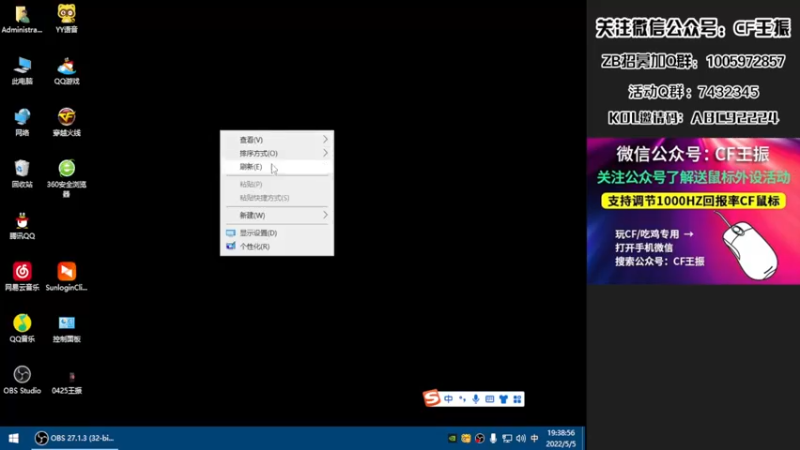Expand the 新建(W) submenu arrow

click(x=325, y=215)
